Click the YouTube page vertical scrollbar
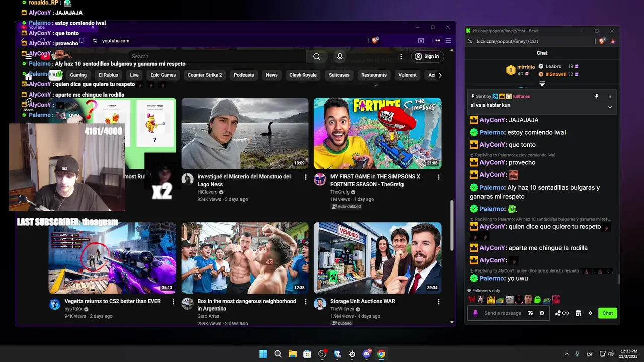 pyautogui.click(x=451, y=226)
